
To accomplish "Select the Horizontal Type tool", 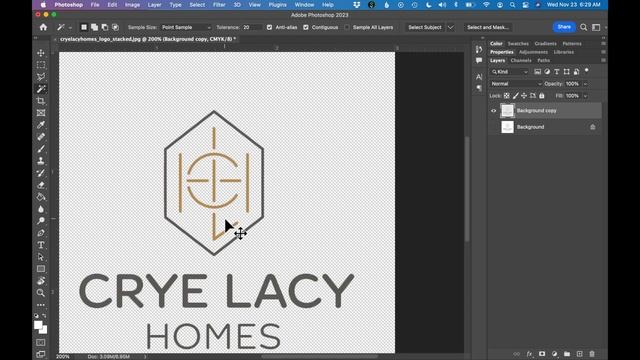I will click(41, 245).
